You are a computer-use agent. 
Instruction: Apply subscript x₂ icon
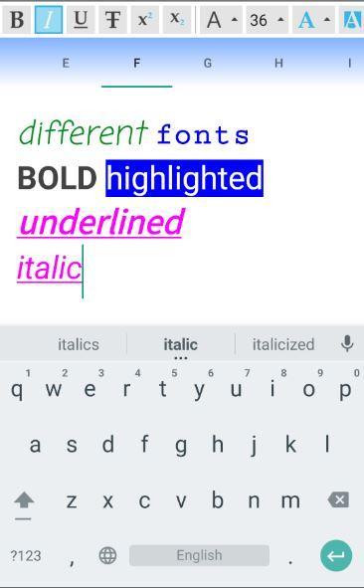tap(177, 20)
